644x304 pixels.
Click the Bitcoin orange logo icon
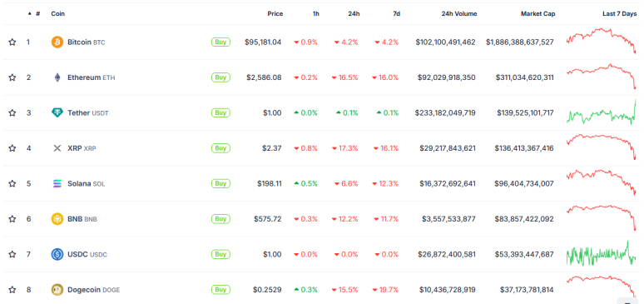[57, 42]
